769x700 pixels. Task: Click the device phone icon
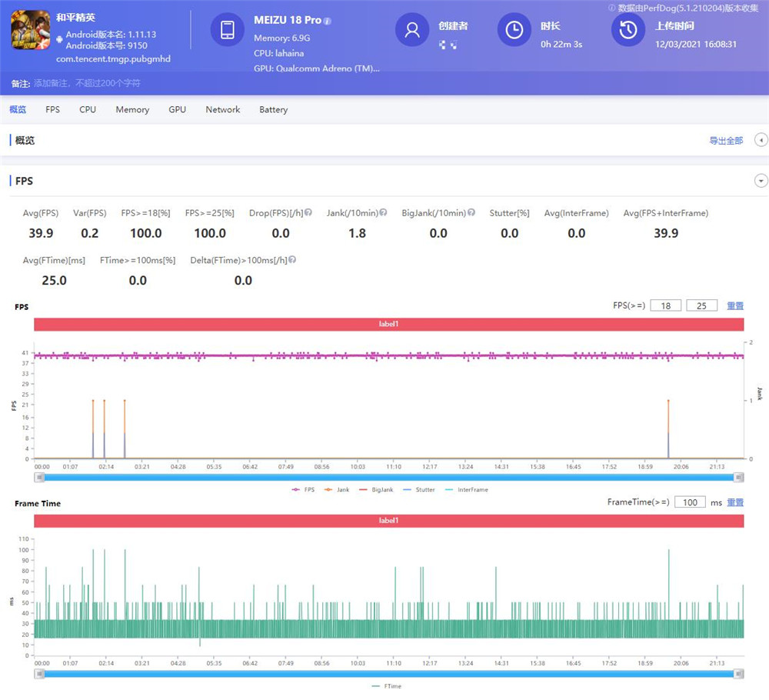click(x=228, y=30)
